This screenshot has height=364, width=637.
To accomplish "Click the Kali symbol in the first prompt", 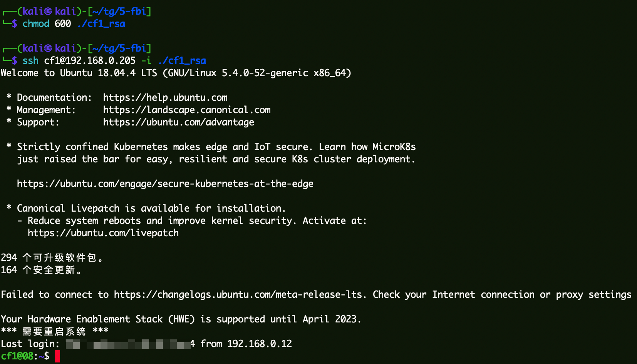I will (x=48, y=12).
